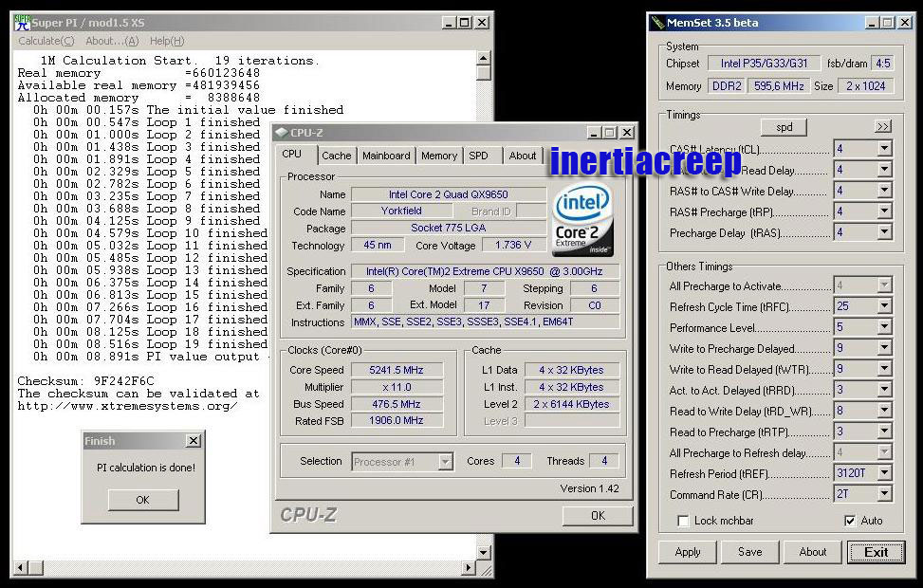Maximize the Super PI window
Viewport: 923px width, 588px height.
464,23
